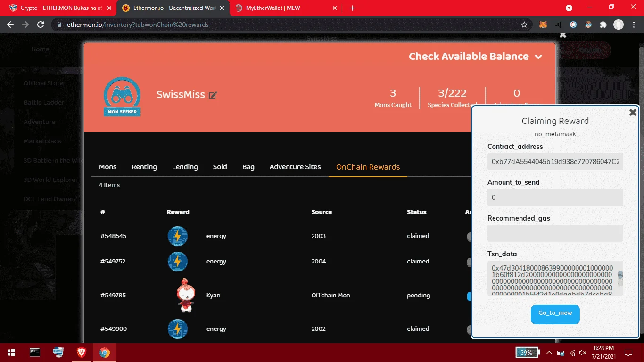Reload the ethermon.io page

(41, 25)
